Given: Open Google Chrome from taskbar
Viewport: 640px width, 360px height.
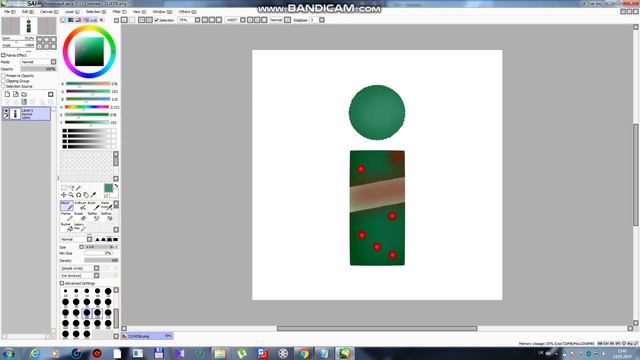Looking at the screenshot, I should click(303, 353).
